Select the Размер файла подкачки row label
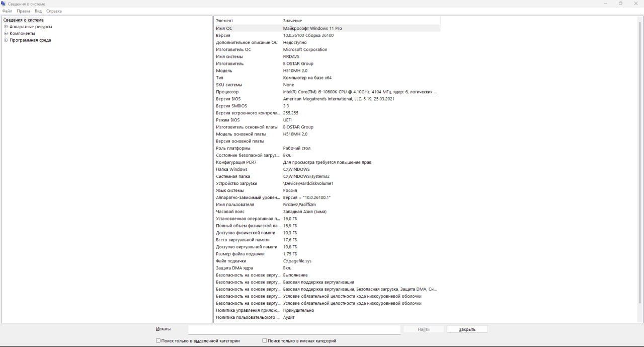The image size is (644, 347). point(240,254)
